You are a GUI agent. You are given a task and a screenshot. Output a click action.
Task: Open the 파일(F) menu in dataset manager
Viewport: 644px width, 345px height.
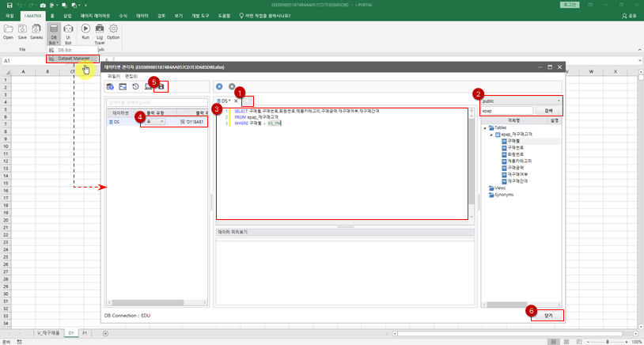coord(113,76)
